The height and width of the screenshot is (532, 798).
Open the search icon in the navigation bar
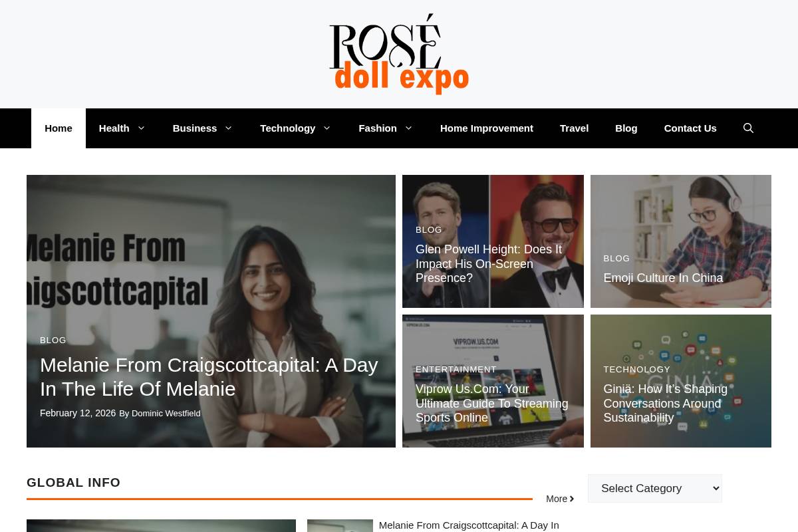(x=748, y=128)
